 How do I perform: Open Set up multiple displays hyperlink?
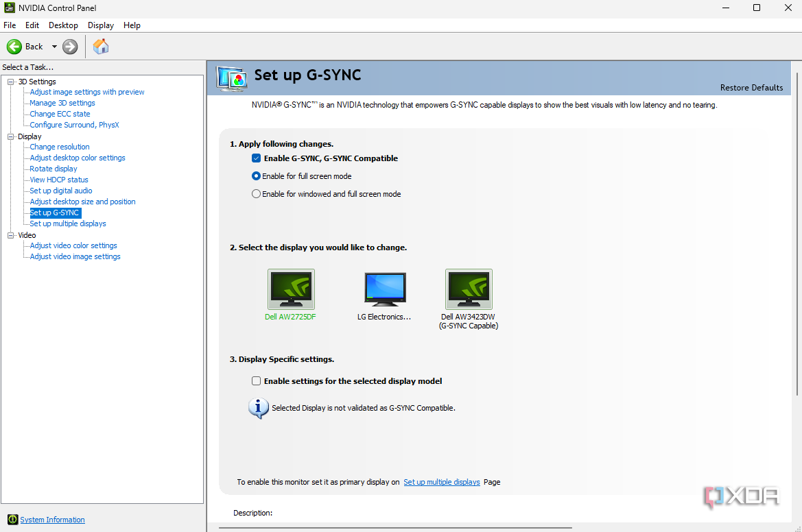pyautogui.click(x=442, y=482)
